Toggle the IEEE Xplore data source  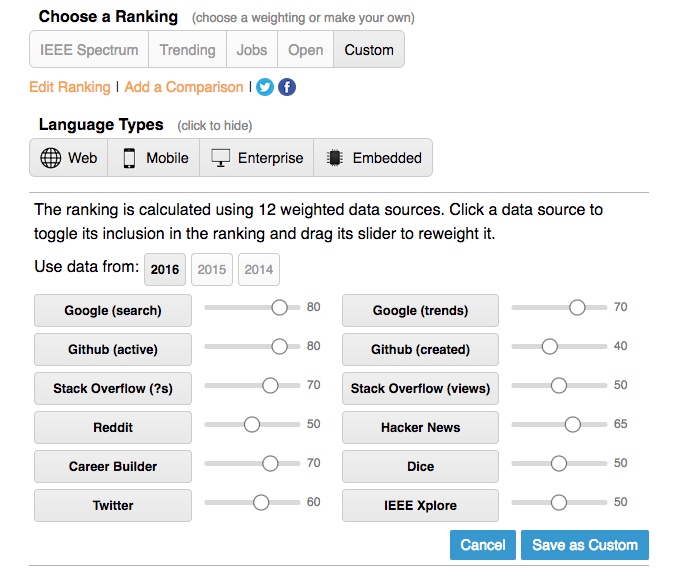click(x=420, y=505)
